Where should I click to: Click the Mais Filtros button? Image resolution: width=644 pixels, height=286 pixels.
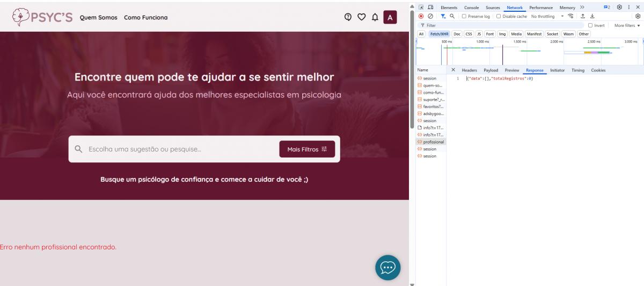pyautogui.click(x=307, y=149)
